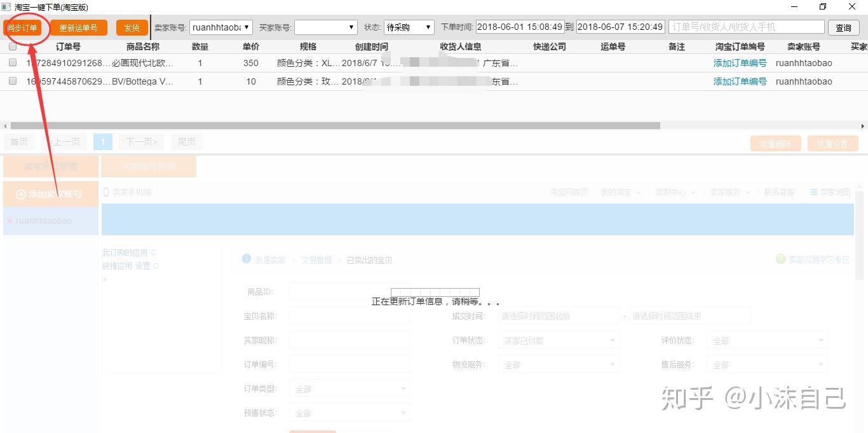Click the 查询 query button
Image resolution: width=868 pixels, height=433 pixels.
(x=844, y=28)
